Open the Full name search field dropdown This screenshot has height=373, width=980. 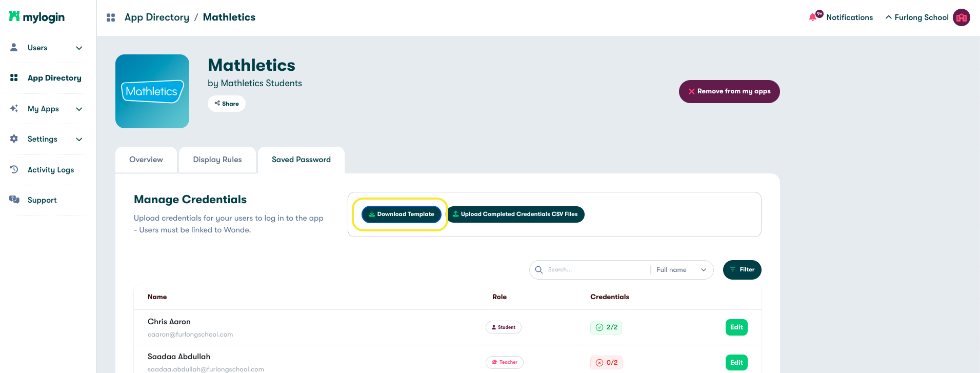click(682, 270)
